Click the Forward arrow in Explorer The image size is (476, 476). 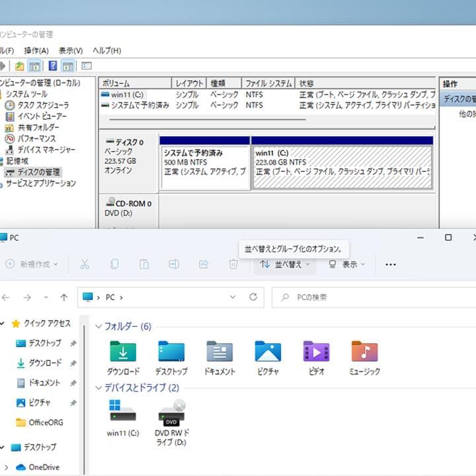coord(27,297)
